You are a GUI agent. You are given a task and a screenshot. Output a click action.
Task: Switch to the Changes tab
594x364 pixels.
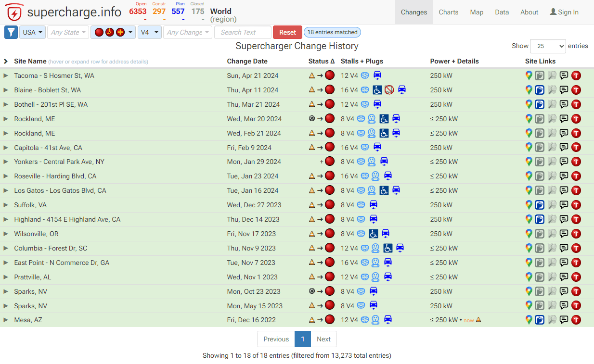[x=413, y=12]
